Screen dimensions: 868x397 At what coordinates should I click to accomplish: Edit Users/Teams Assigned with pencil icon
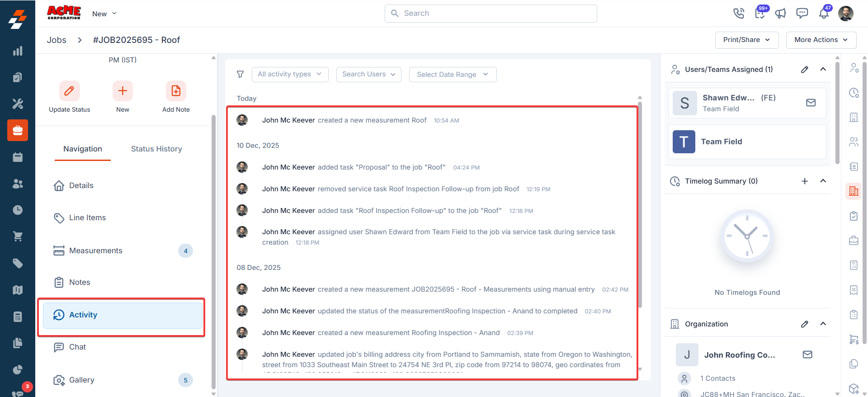805,69
